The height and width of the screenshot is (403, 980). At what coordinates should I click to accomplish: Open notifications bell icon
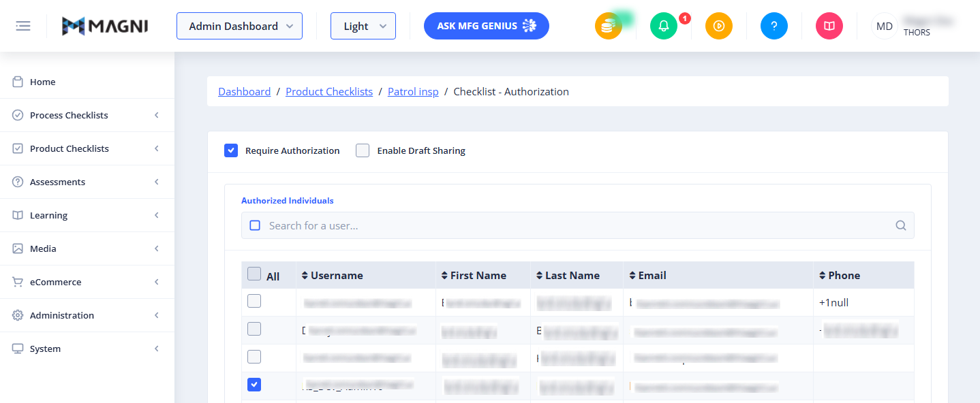click(x=664, y=27)
